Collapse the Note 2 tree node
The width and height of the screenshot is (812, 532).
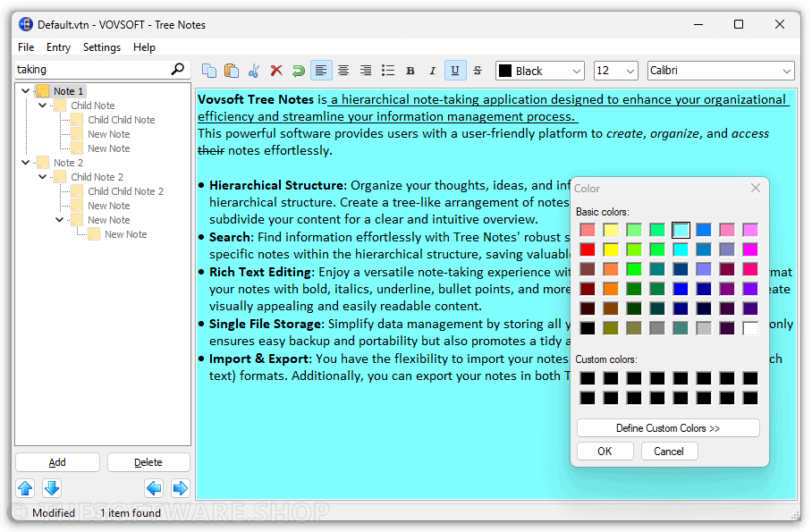[25, 163]
